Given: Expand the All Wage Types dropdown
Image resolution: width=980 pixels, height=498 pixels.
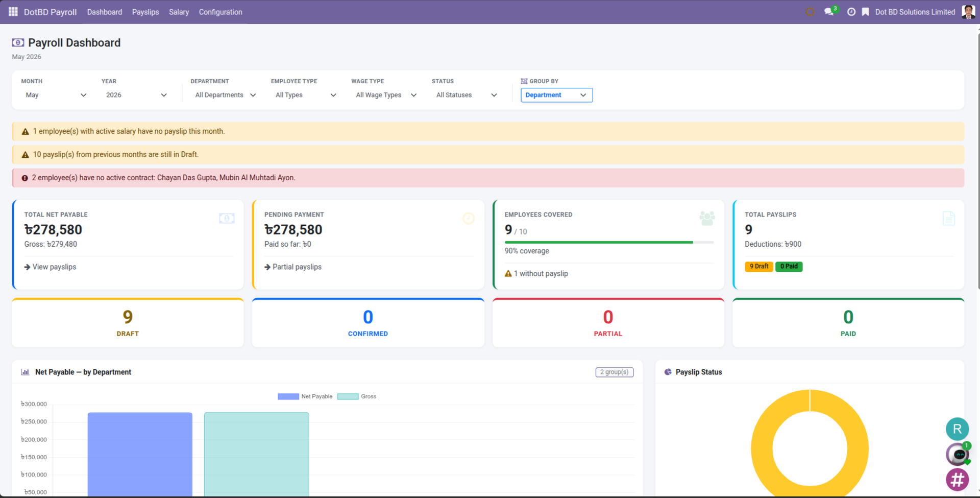Looking at the screenshot, I should [x=386, y=95].
